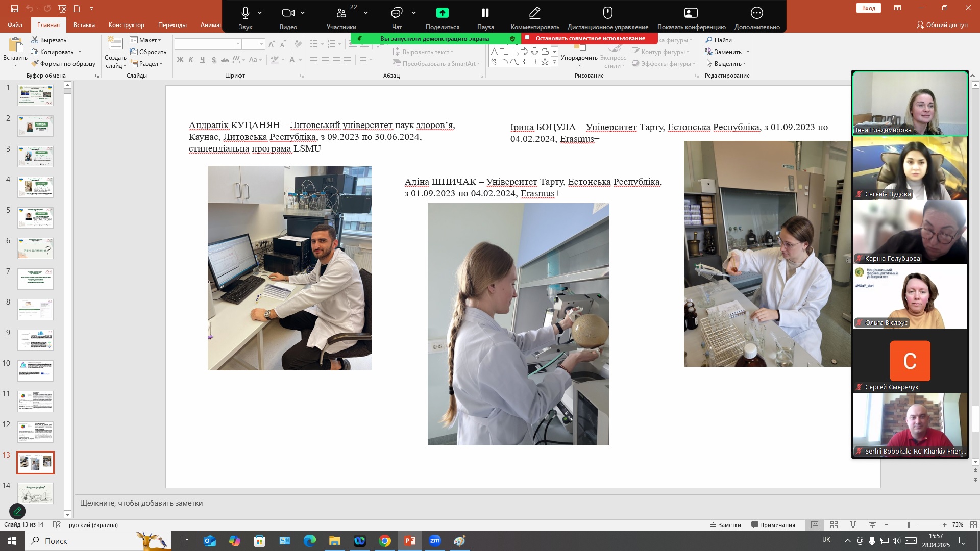Open Файл menu tab
The image size is (980, 551).
[x=15, y=25]
